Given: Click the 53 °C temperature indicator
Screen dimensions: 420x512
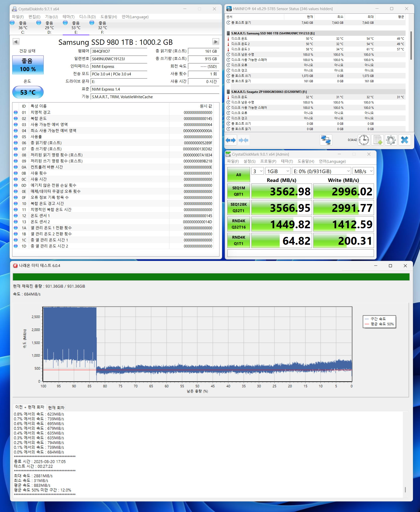Looking at the screenshot, I should tap(28, 92).
